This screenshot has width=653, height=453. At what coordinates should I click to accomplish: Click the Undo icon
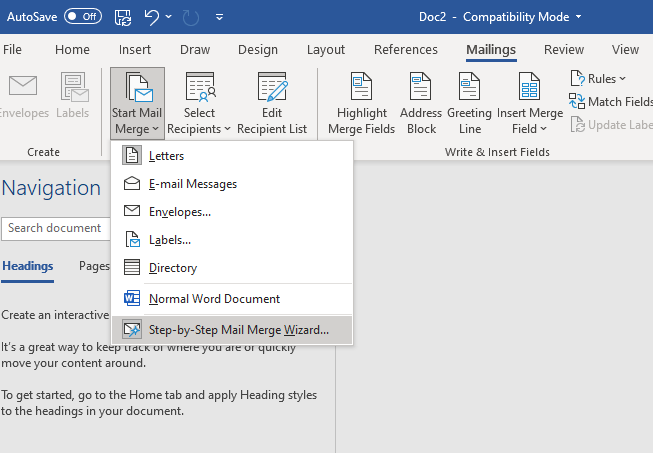pyautogui.click(x=153, y=17)
